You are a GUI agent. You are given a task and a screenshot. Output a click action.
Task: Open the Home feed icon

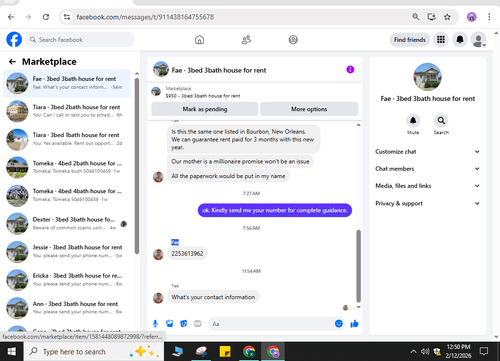coord(199,40)
